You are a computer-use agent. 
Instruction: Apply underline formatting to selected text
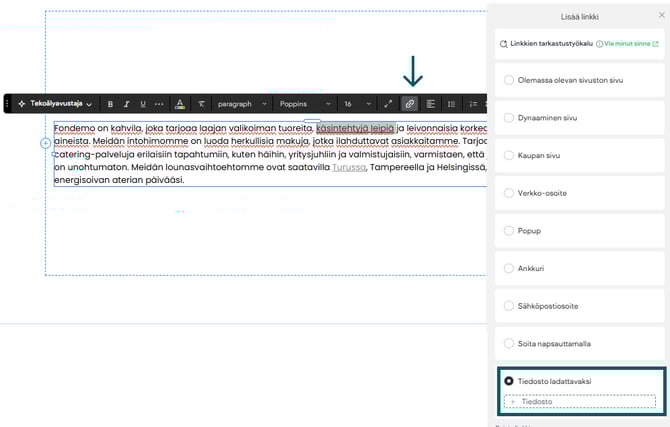click(x=143, y=104)
